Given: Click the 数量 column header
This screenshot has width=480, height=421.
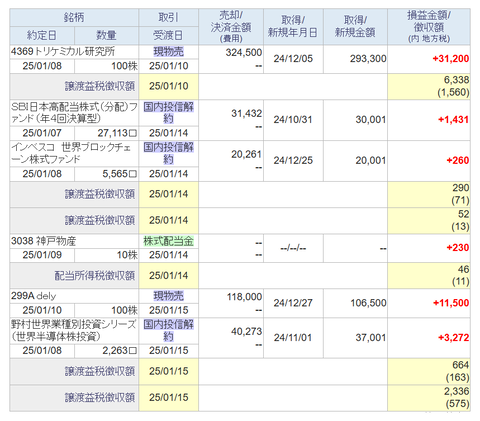Looking at the screenshot, I should tap(106, 36).
